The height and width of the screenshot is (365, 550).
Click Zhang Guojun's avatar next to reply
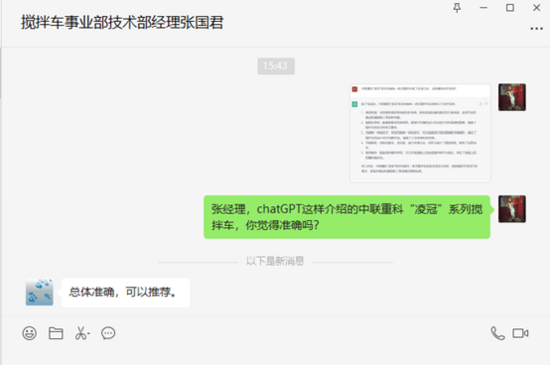[39, 292]
